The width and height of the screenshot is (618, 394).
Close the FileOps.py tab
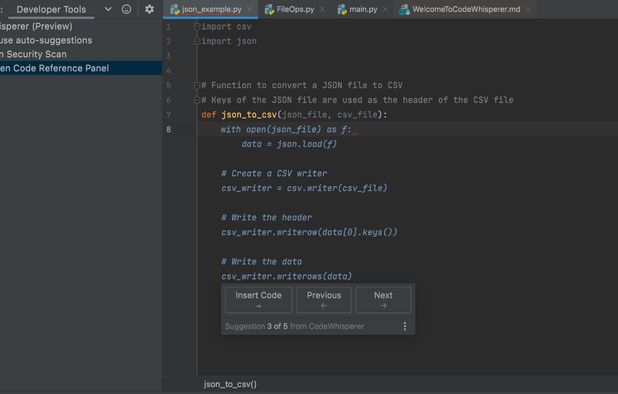(322, 9)
